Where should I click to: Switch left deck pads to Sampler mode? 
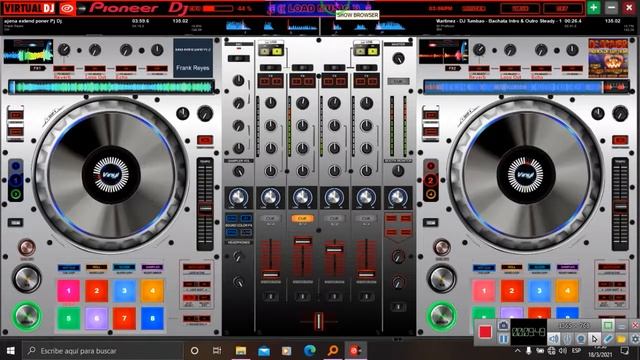(152, 268)
